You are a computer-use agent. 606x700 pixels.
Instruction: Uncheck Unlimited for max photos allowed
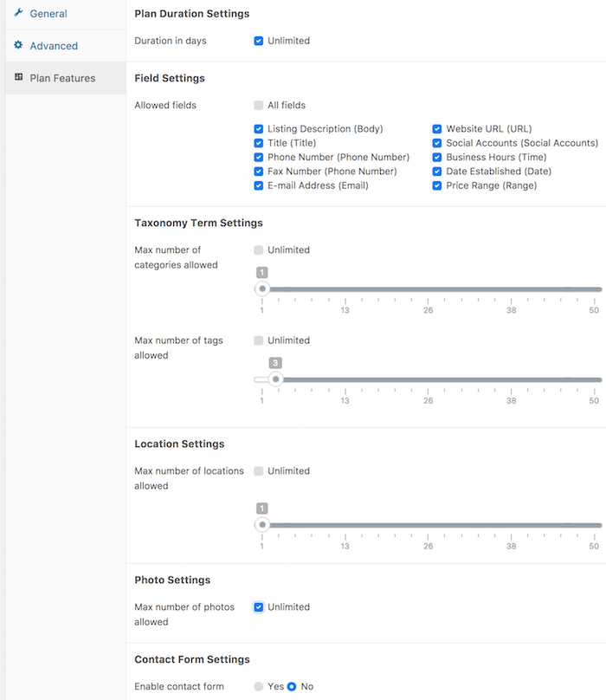(x=258, y=607)
